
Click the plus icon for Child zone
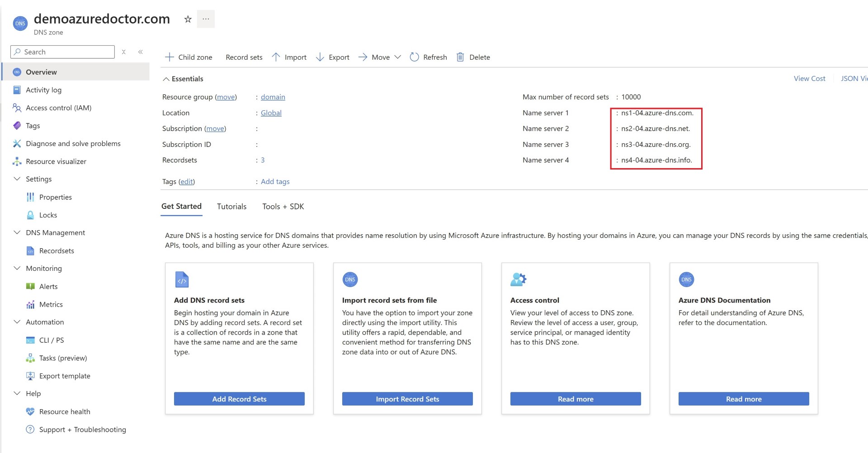[x=170, y=57]
